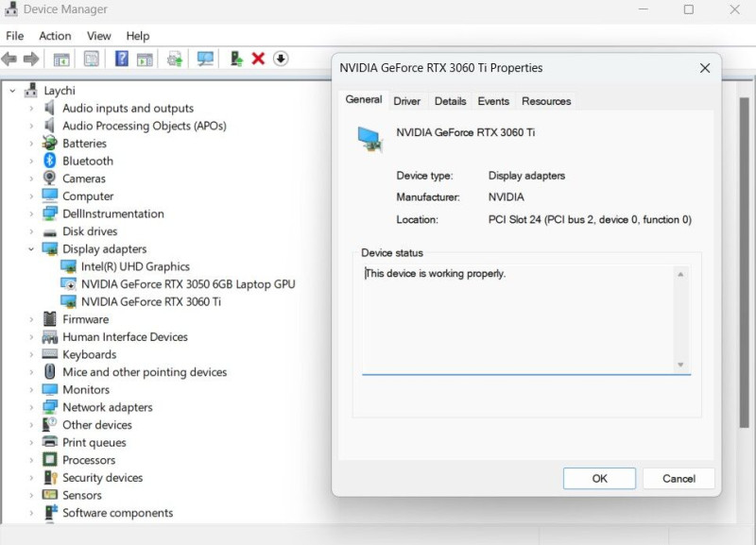This screenshot has width=756, height=545.
Task: Click the Action pane toolbar icon
Action: pos(145,60)
